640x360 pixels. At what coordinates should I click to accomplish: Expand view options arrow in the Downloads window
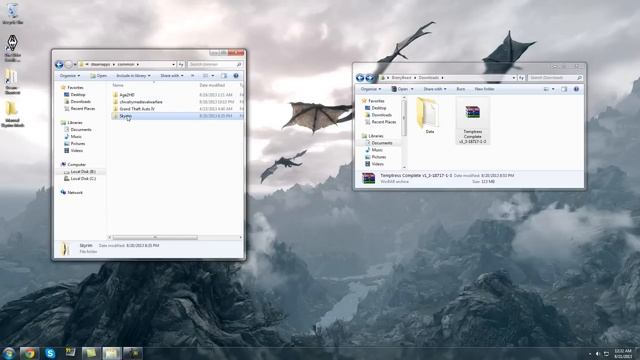coord(553,89)
